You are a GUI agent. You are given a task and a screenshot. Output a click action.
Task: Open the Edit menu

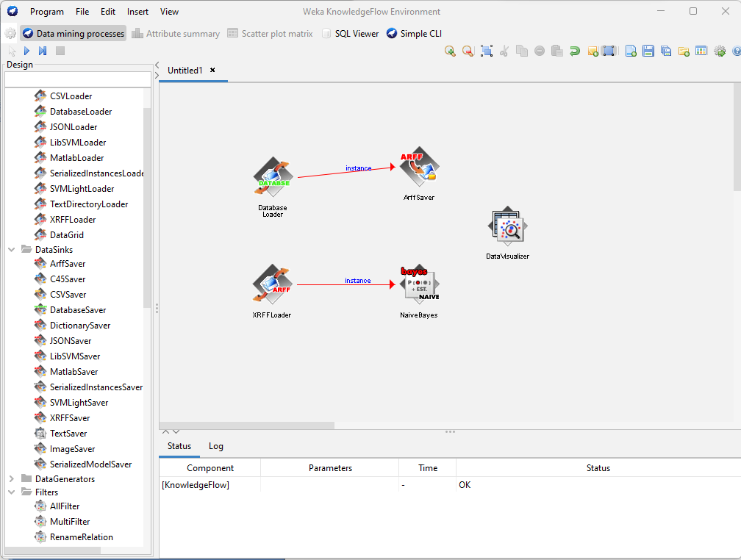(x=108, y=11)
